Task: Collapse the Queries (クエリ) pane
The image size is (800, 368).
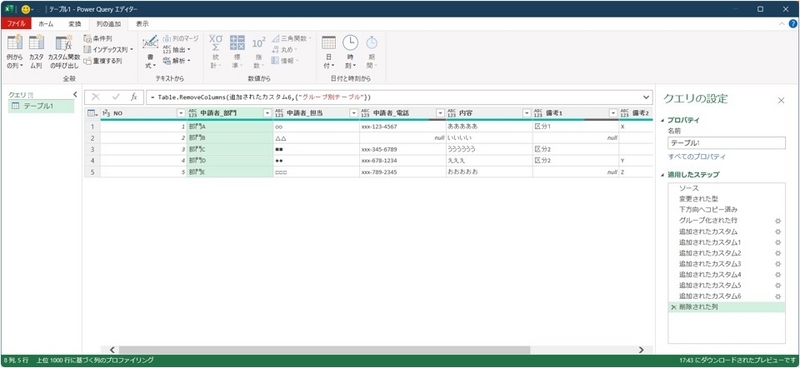Action: click(x=76, y=94)
